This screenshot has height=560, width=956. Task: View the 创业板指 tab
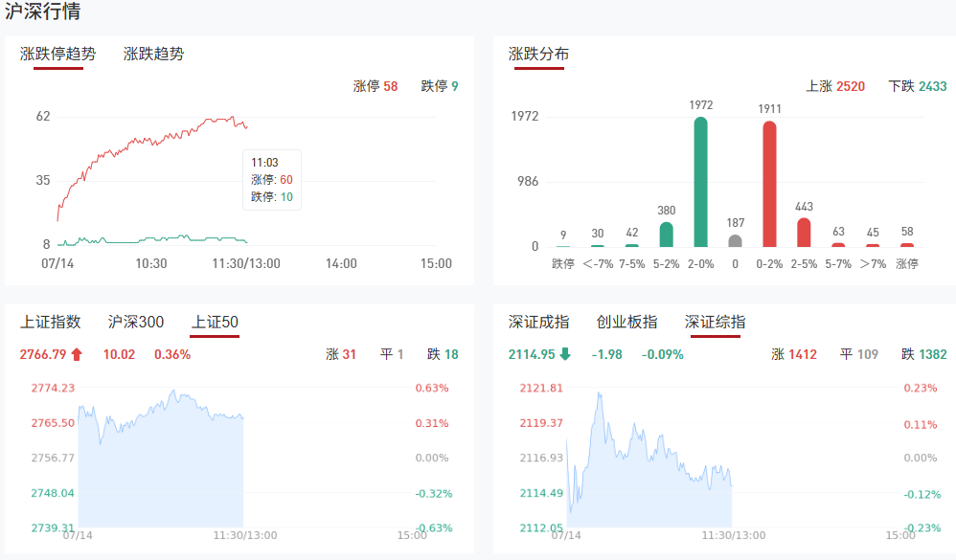pyautogui.click(x=626, y=322)
